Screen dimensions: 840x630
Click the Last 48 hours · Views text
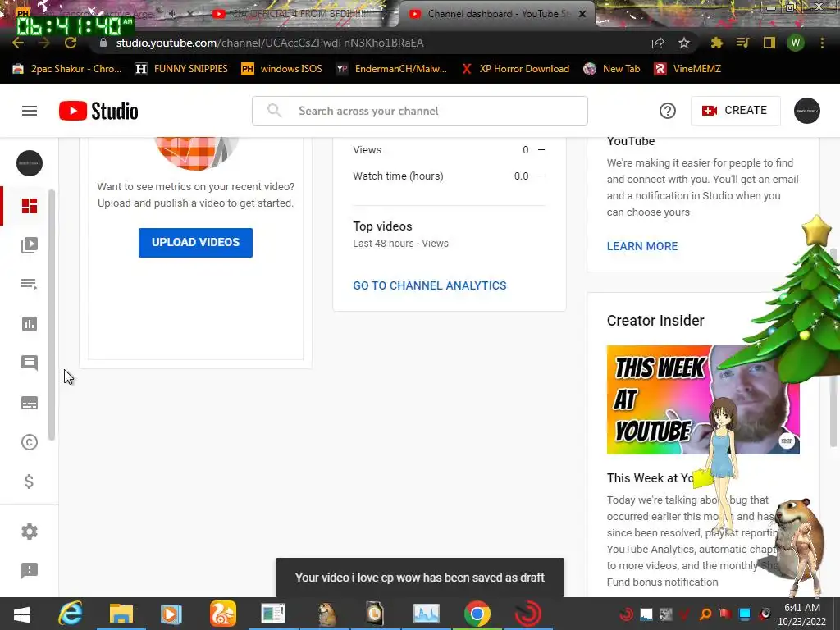[x=400, y=243]
